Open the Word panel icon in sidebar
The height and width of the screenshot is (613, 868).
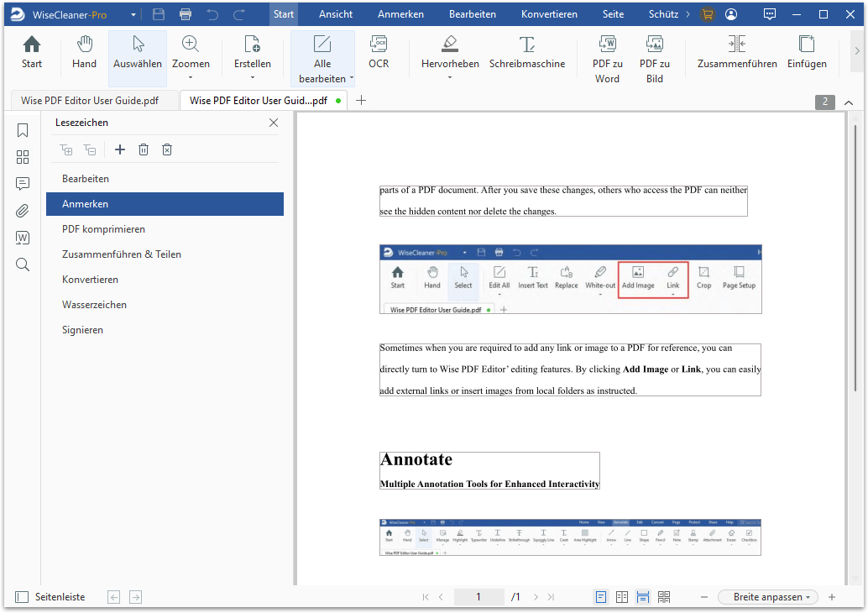point(23,238)
